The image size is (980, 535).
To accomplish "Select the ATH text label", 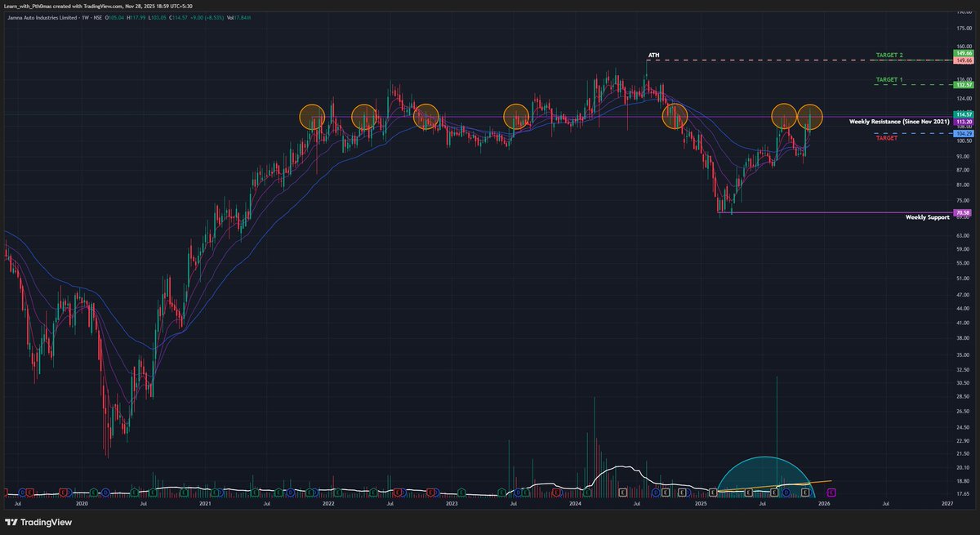I will (x=653, y=56).
